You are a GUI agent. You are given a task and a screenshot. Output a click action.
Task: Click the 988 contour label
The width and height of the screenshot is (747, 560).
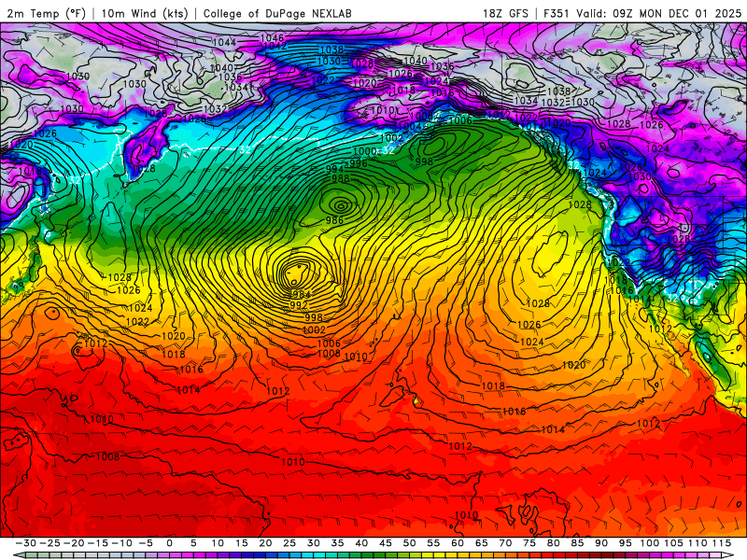(x=341, y=178)
